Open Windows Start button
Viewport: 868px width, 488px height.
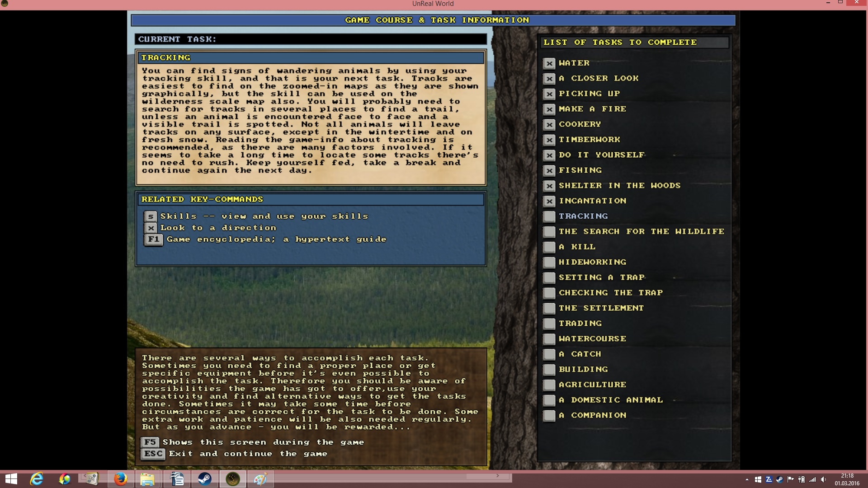pyautogui.click(x=11, y=479)
